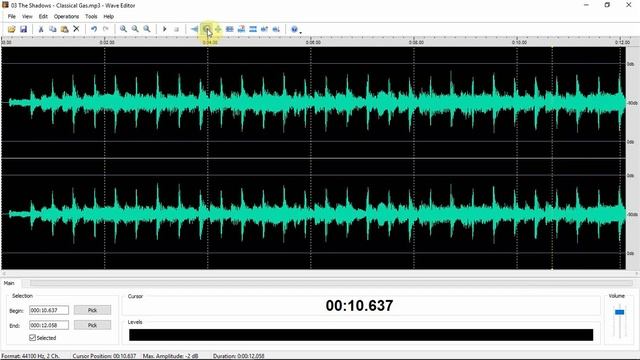Viewport: 640px width, 360px height.
Task: Delete the selection with the X icon
Action: tap(76, 29)
